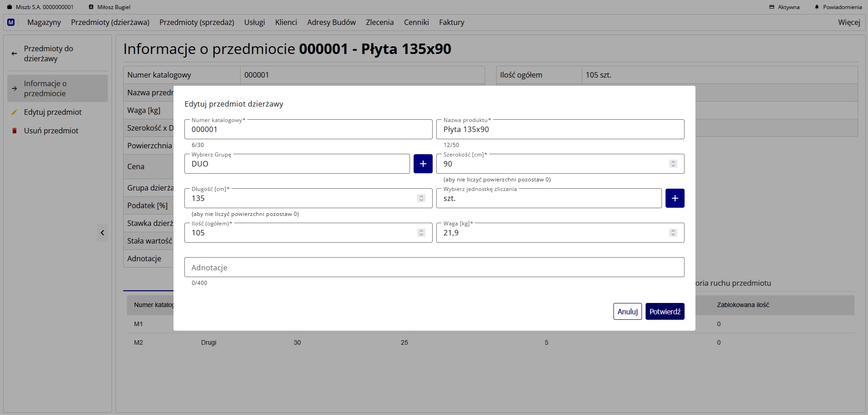Open the Powiadomienia bell icon

[817, 7]
